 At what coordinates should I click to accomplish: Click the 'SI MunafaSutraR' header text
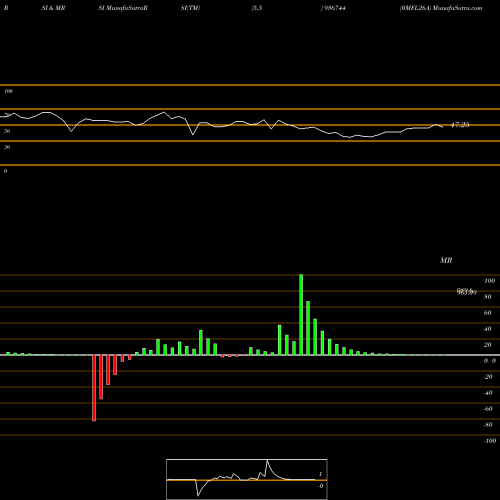tap(123, 8)
